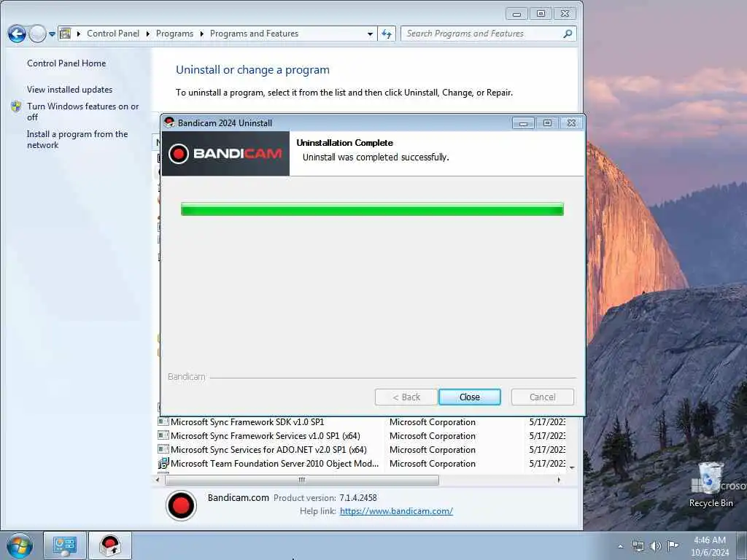This screenshot has width=747, height=560.
Task: Click the Bandicam record icon in details pane
Action: coord(181,506)
